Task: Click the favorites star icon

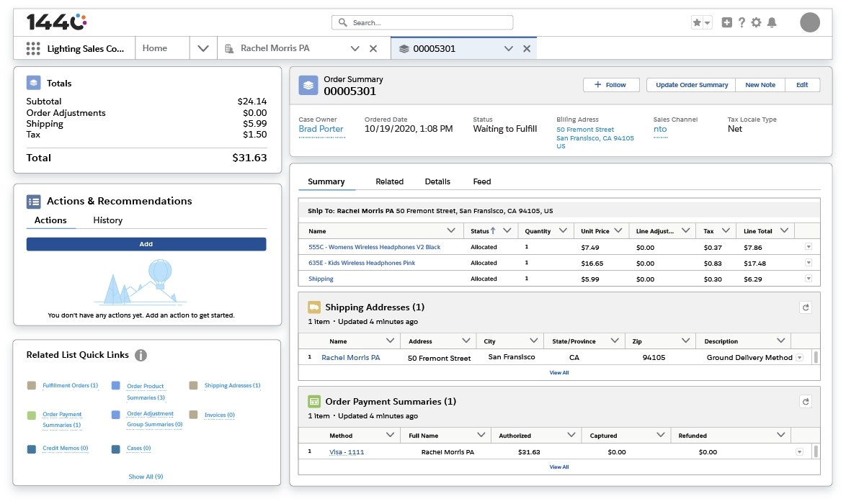Action: coord(697,22)
